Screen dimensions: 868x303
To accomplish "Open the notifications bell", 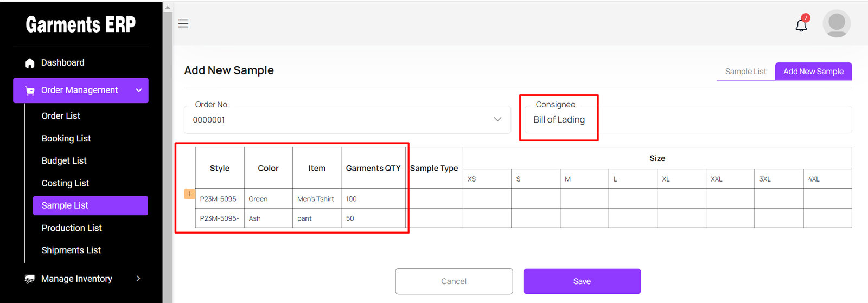I will [x=801, y=25].
